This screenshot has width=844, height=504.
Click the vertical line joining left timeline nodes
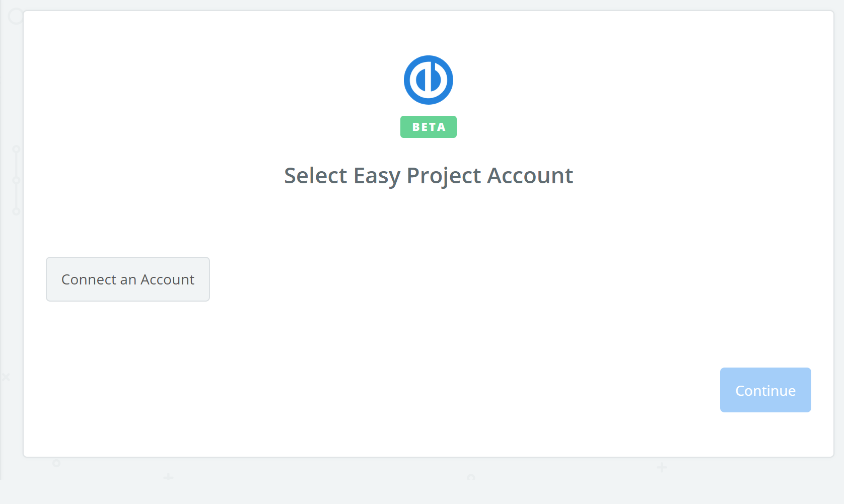pos(16,180)
